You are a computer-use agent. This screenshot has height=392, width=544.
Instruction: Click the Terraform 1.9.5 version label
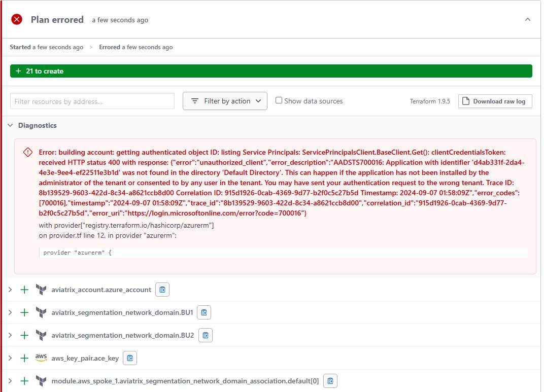click(x=429, y=101)
